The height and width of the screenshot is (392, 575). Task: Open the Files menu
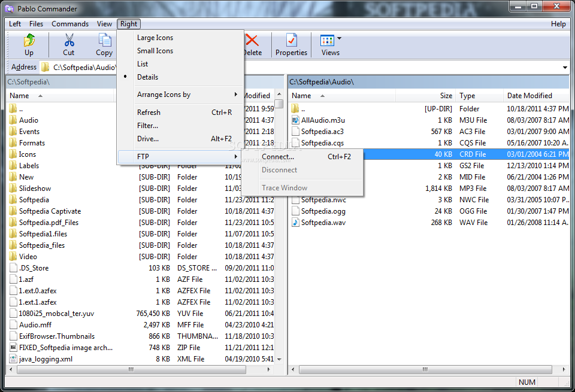pyautogui.click(x=36, y=24)
